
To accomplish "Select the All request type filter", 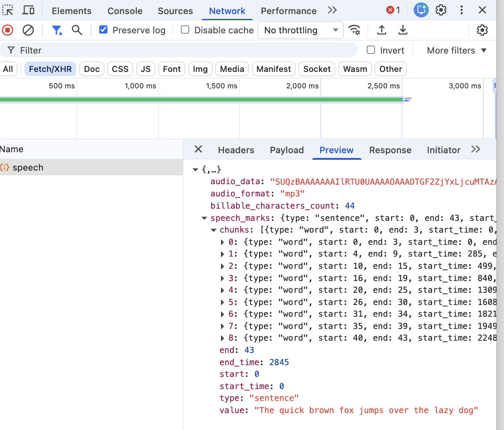I will point(8,69).
